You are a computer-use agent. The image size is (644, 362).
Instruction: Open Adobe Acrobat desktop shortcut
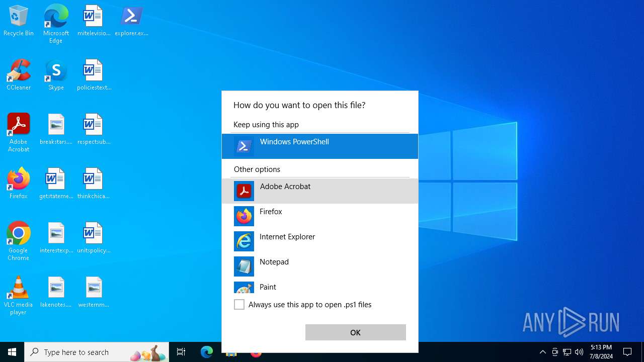tap(19, 133)
